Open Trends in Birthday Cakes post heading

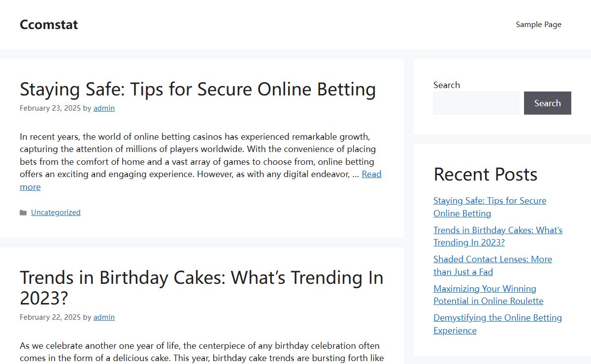(x=201, y=288)
